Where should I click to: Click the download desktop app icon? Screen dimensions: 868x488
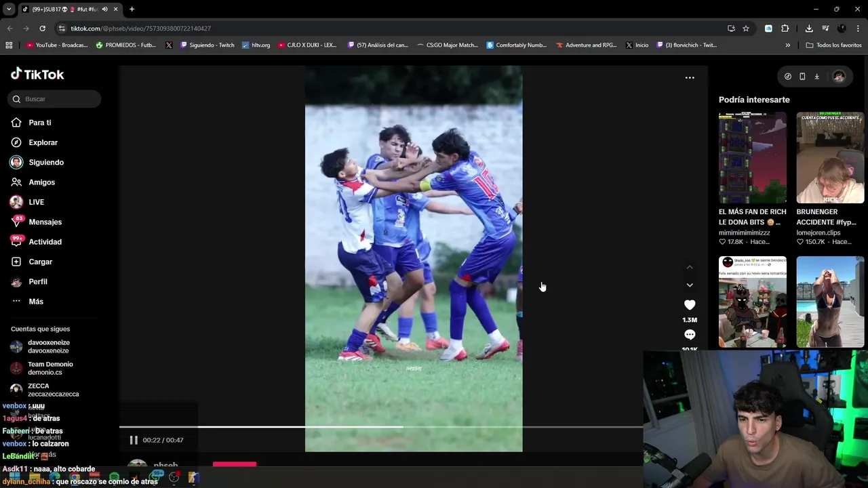pyautogui.click(x=816, y=77)
